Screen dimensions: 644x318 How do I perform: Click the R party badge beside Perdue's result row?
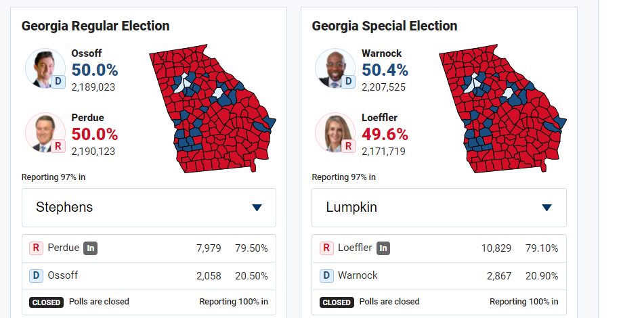tap(36, 248)
